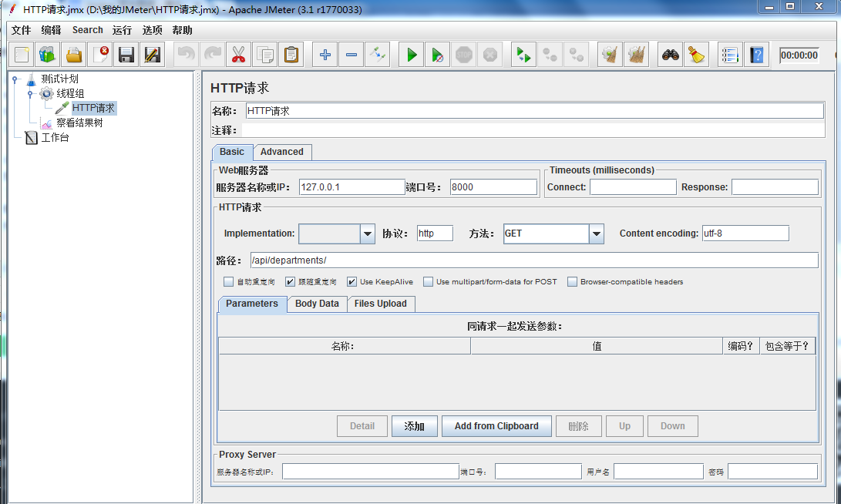The height and width of the screenshot is (504, 841).
Task: Click the Toggle enable/disable icon
Action: pos(378,55)
